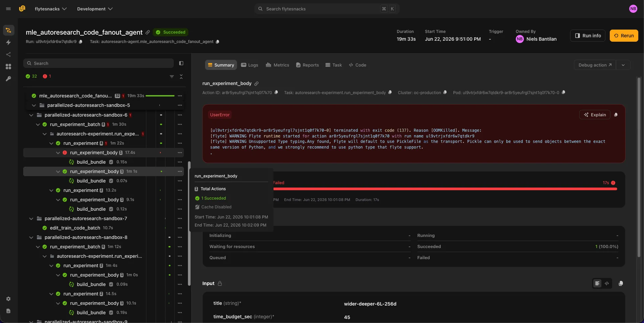Viewport: 644px width, 323px height.
Task: Open the Runs sidebar icon
Action: tap(8, 30)
